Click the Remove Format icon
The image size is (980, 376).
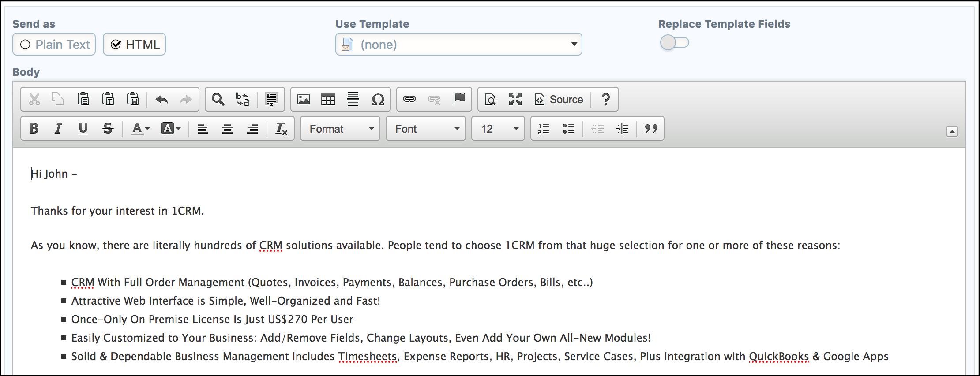pyautogui.click(x=281, y=128)
